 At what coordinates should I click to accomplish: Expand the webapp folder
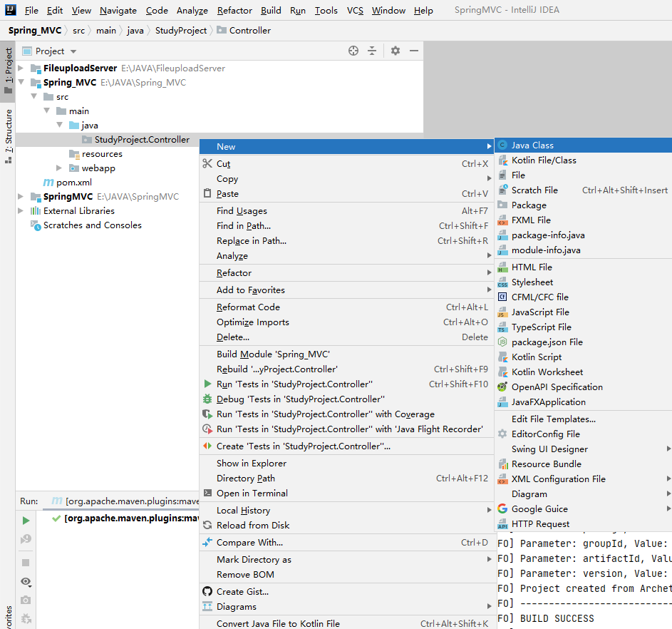[x=60, y=168]
